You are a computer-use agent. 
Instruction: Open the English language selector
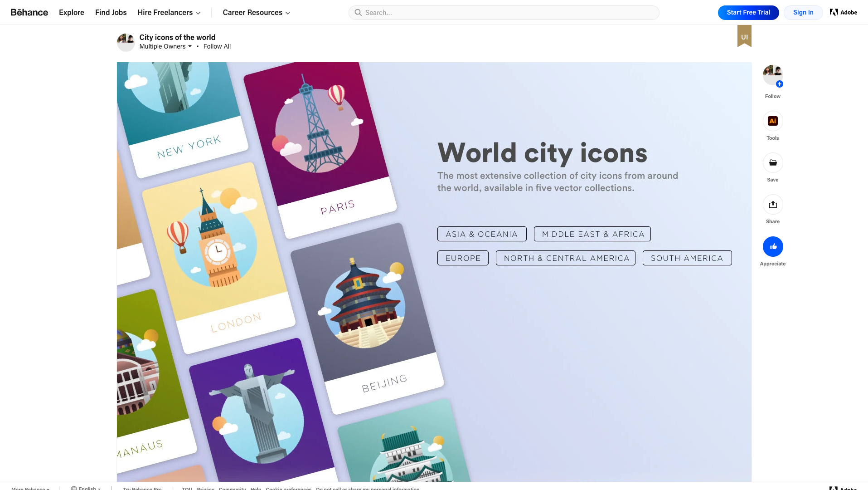[86, 488]
